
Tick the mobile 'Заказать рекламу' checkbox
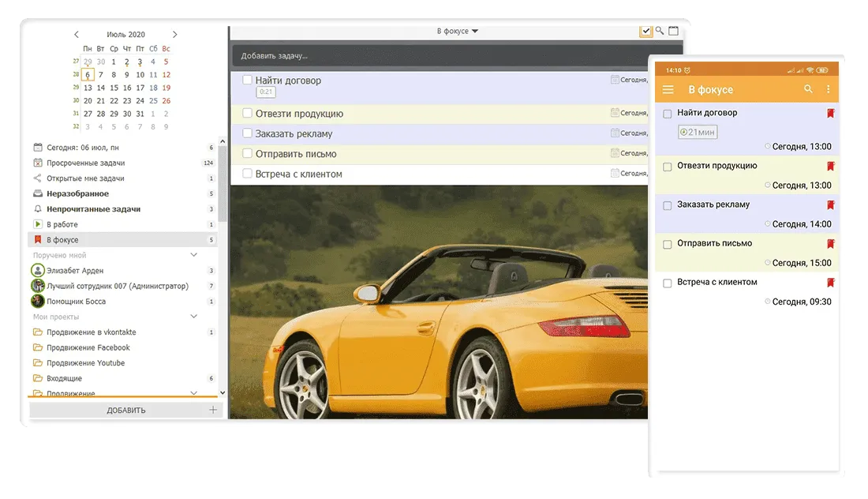point(668,205)
